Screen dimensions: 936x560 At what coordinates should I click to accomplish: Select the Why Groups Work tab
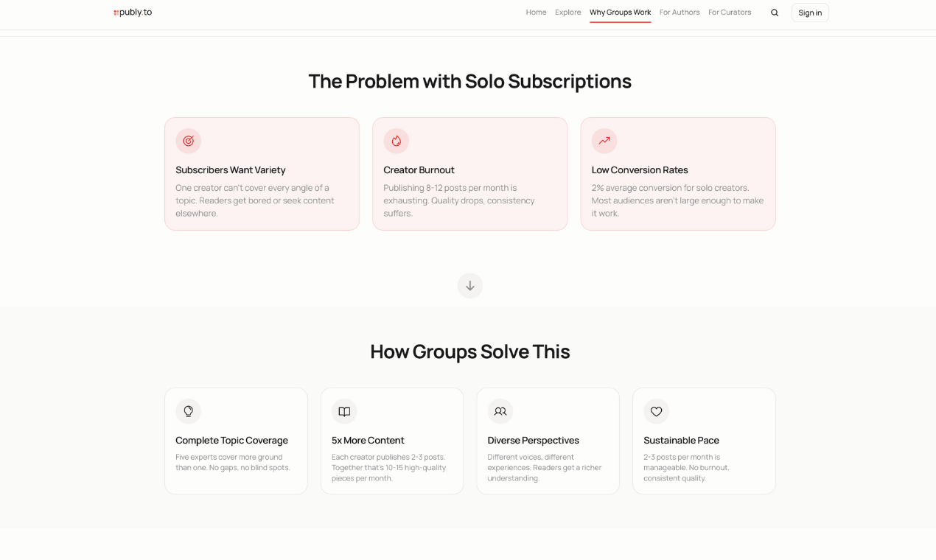coord(620,13)
